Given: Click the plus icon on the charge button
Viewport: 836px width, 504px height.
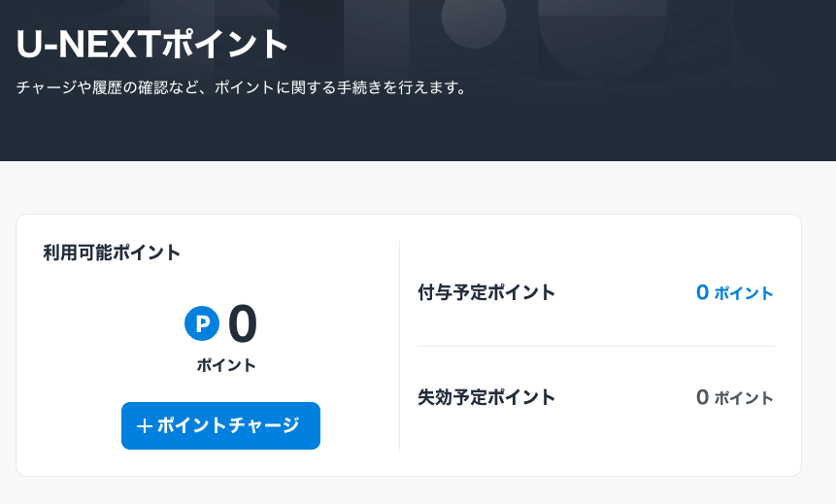Looking at the screenshot, I should click(x=145, y=425).
